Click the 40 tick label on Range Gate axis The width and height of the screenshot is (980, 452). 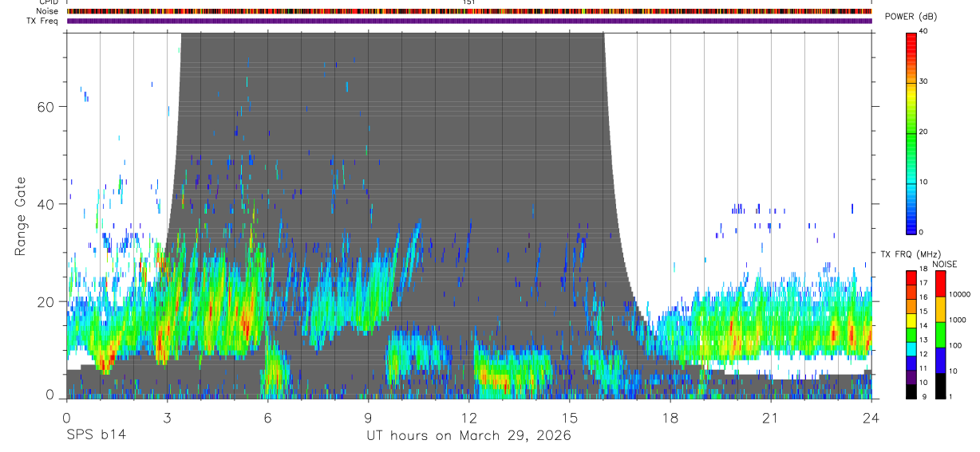46,204
